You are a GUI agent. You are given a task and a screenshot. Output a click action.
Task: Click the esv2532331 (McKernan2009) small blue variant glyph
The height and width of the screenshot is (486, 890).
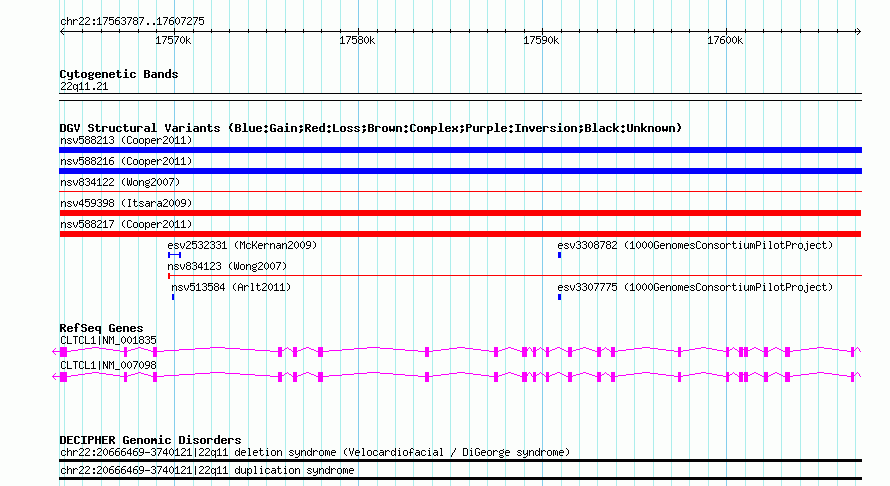[174, 255]
